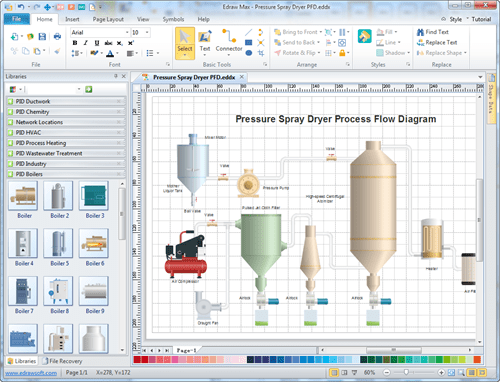Image resolution: width=500 pixels, height=382 pixels.
Task: Select Boiler 8 shape
Action: [58, 291]
